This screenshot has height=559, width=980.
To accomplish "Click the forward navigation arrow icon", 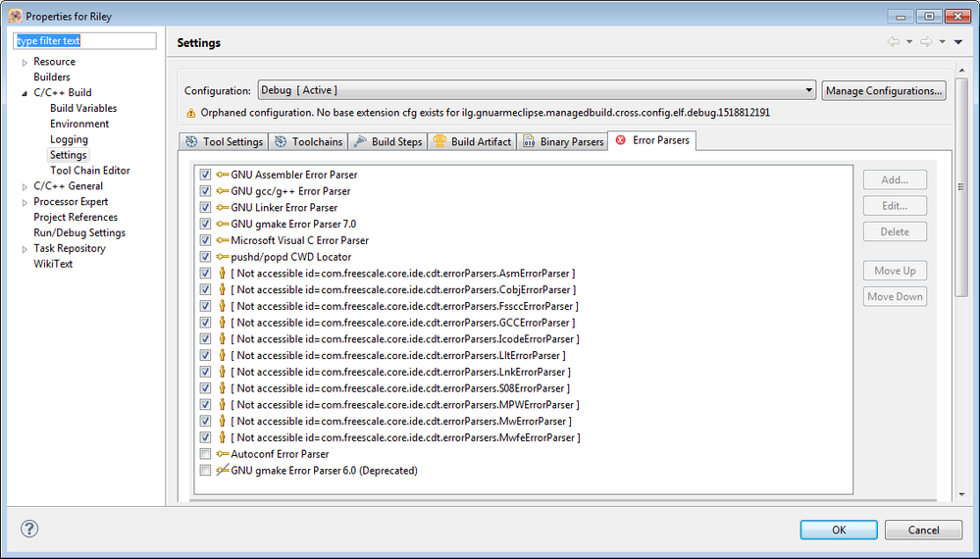I will [926, 42].
